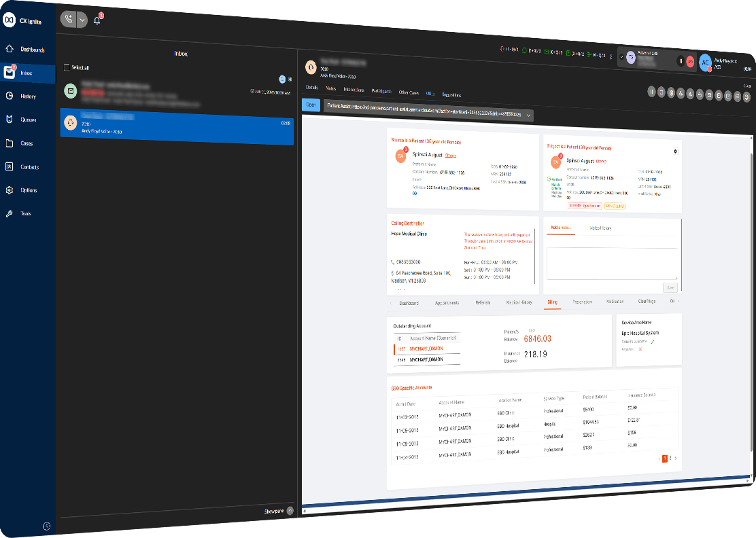
Task: Open Cases in the sidebar
Action: click(27, 143)
